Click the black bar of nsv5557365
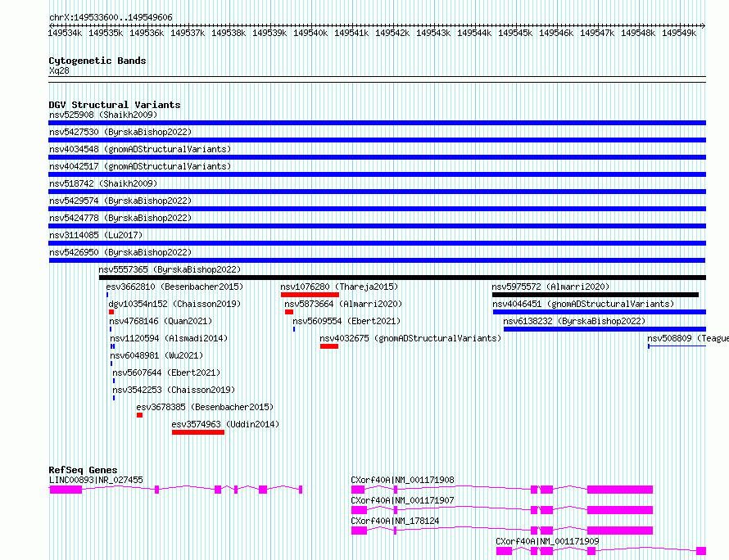This screenshot has width=729, height=560. click(x=402, y=278)
